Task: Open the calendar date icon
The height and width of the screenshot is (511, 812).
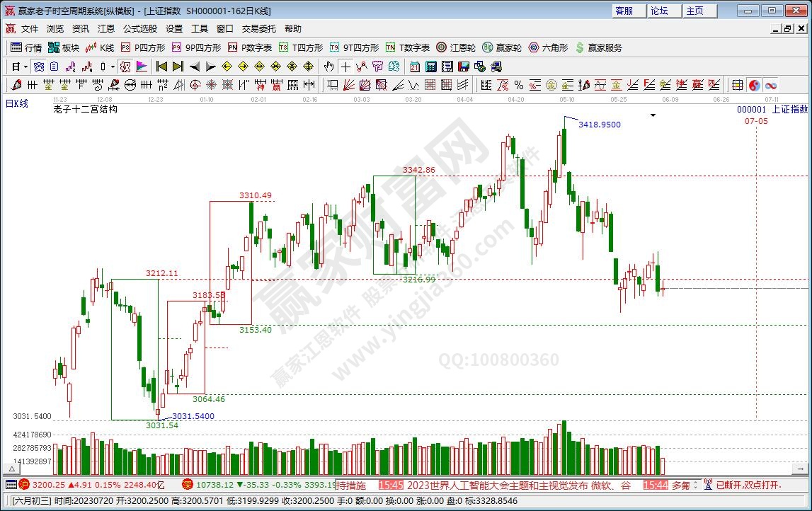Action: pos(414,67)
